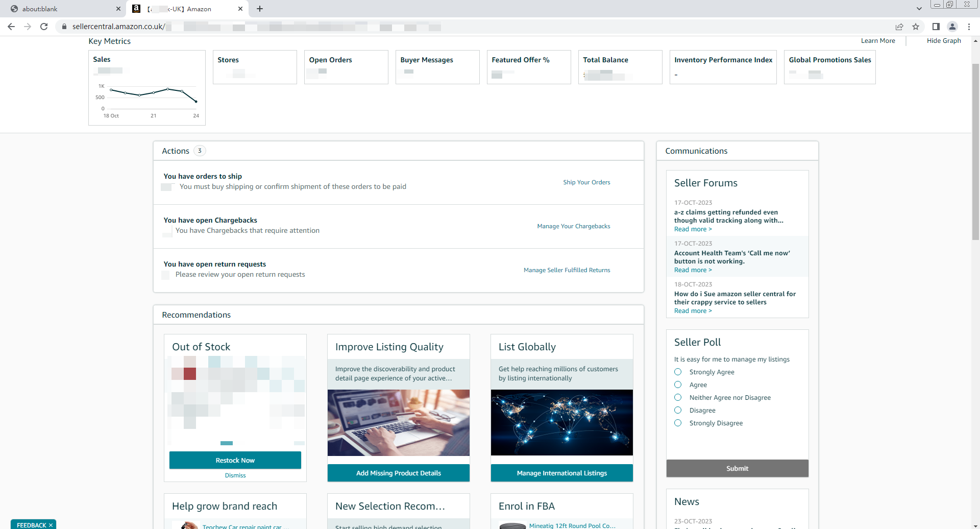The image size is (980, 529).
Task: Click the Mineatig 12ft Round Pool Cover link
Action: tap(572, 525)
